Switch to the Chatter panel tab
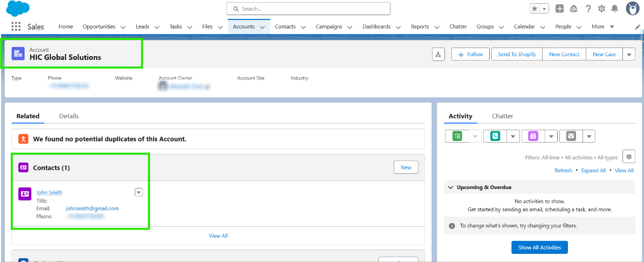The height and width of the screenshot is (262, 644). [x=503, y=116]
